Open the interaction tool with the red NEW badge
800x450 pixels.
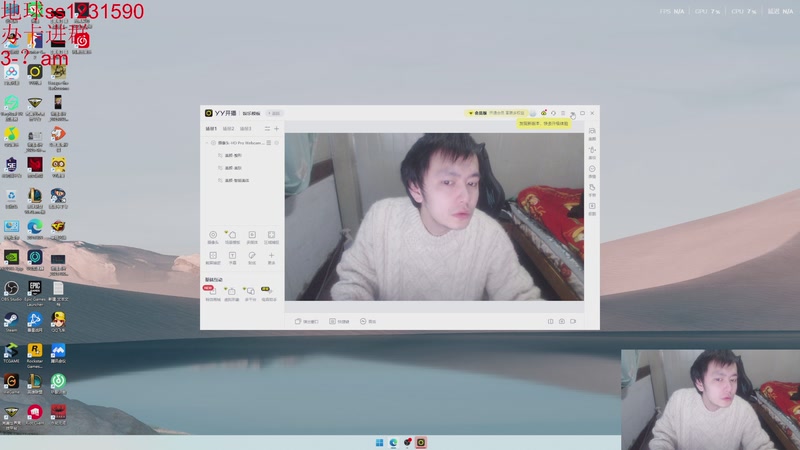212,293
